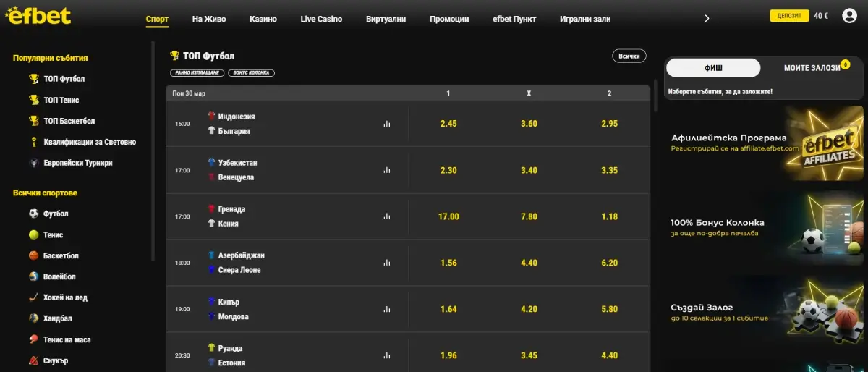The height and width of the screenshot is (372, 868).
Task: Select the Тенис tennis ball icon
Action: click(33, 234)
